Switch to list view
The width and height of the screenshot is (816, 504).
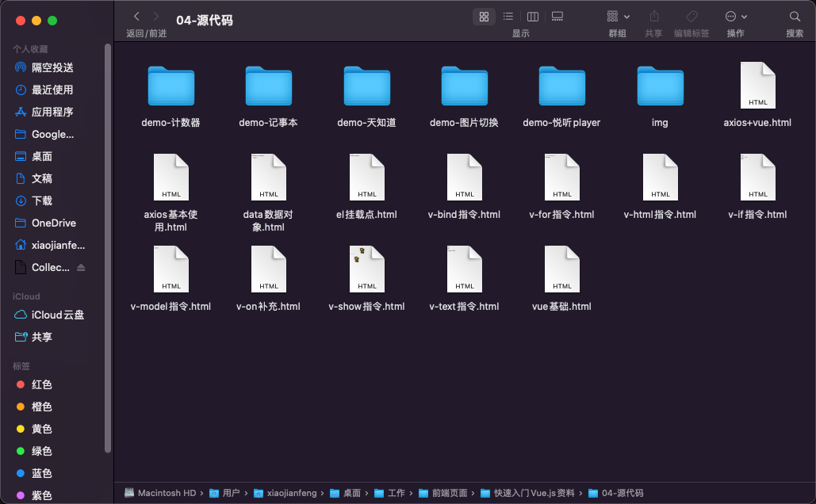(x=508, y=17)
